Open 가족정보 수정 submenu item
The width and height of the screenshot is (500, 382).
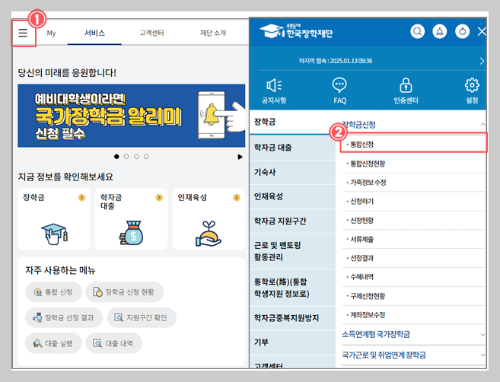click(x=413, y=182)
